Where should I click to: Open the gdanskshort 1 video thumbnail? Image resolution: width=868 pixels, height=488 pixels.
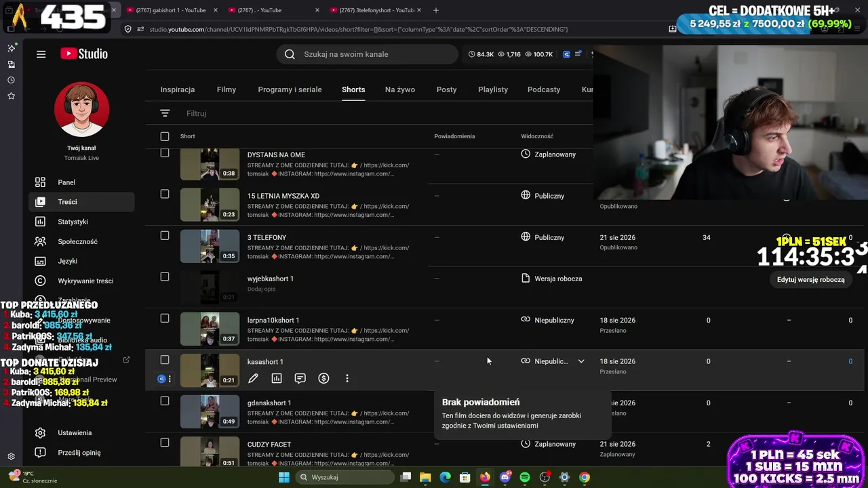[210, 411]
